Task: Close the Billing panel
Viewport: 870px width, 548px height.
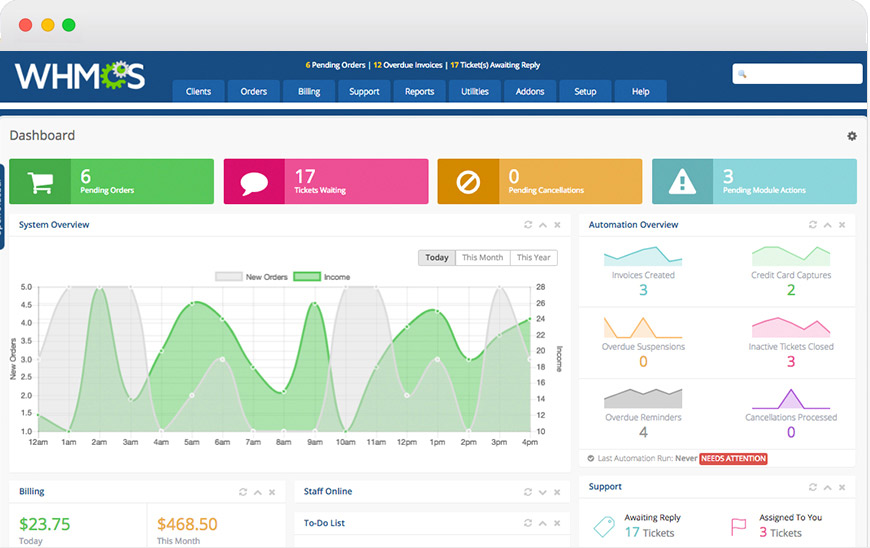Action: pyautogui.click(x=272, y=492)
